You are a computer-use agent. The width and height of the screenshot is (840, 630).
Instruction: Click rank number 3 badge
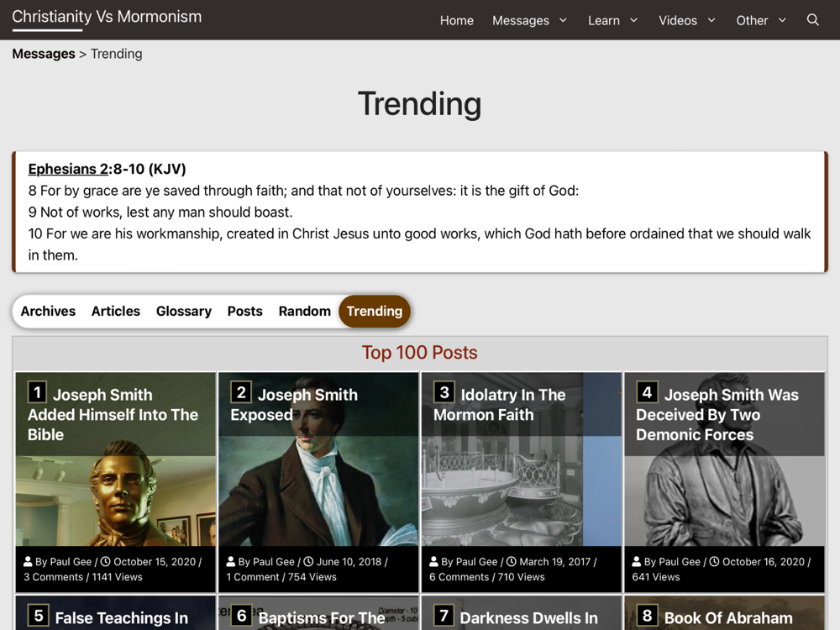click(x=444, y=392)
